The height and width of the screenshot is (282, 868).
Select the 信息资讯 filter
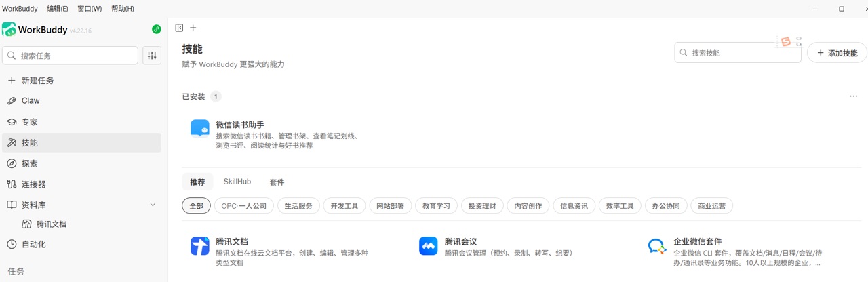point(574,206)
